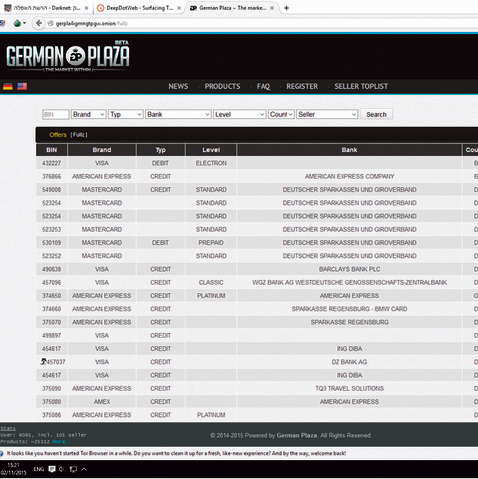The height and width of the screenshot is (479, 478).
Task: Click the AMERICAN EXPRESS COMPANY bank cell
Action: (x=349, y=176)
